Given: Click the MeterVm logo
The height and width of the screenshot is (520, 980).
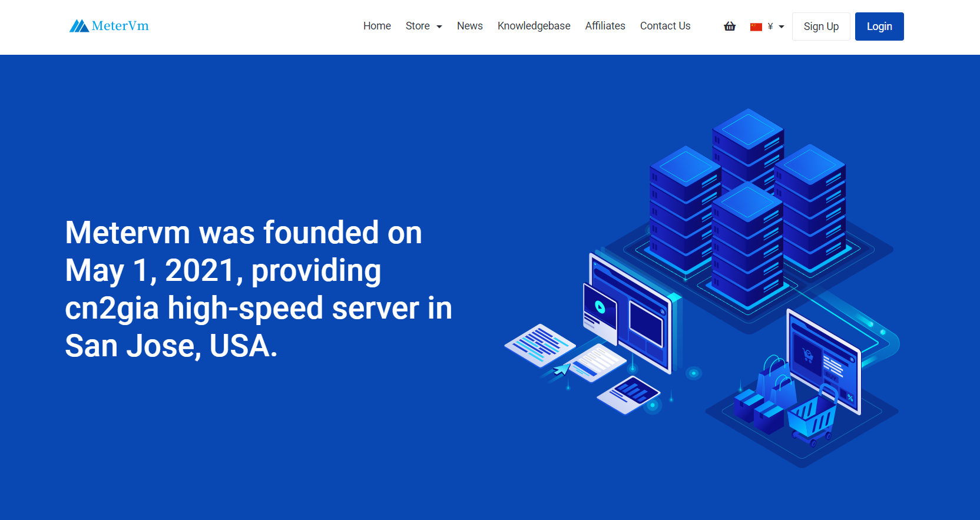Looking at the screenshot, I should point(109,26).
